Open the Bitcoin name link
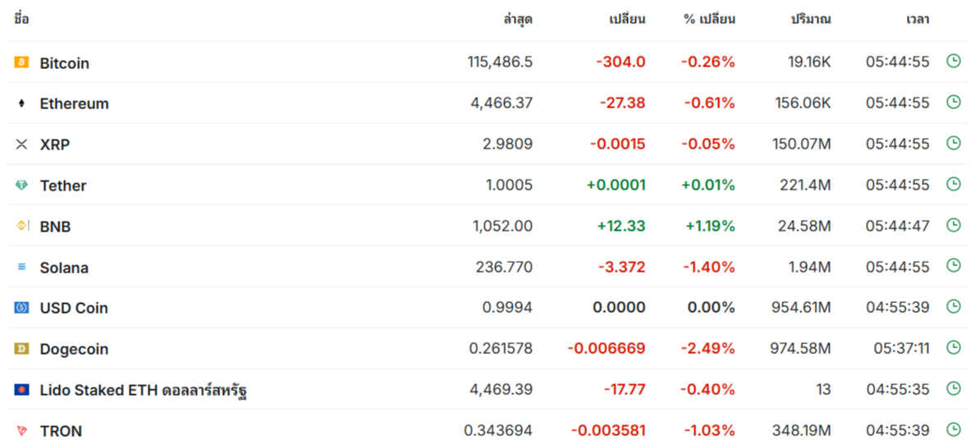This screenshot has width=980, height=445. coord(64,63)
